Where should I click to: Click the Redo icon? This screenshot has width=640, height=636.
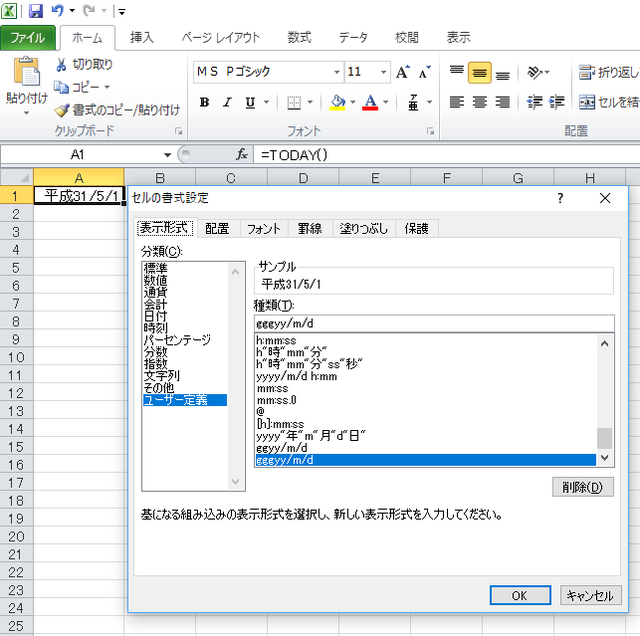coord(89,11)
